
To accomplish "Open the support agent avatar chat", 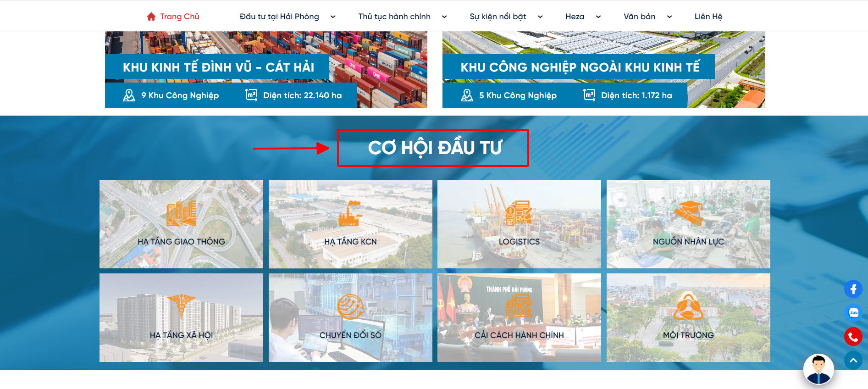I will [x=818, y=369].
